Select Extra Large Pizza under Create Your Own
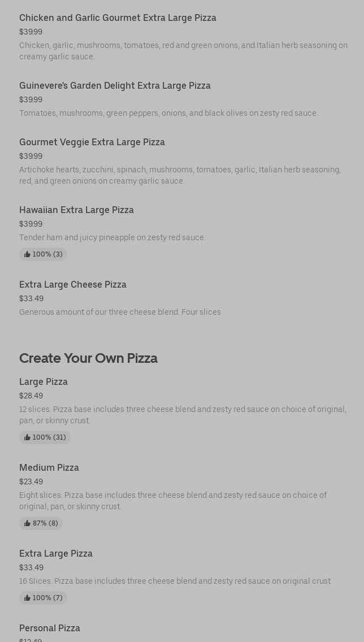Viewport: 364px width, 642px height. [56, 553]
